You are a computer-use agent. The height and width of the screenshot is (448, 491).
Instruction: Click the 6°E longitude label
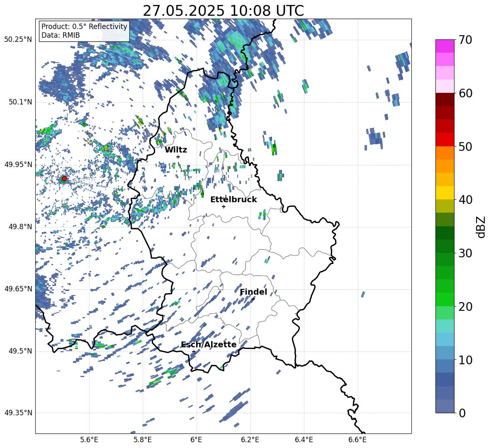(196, 440)
